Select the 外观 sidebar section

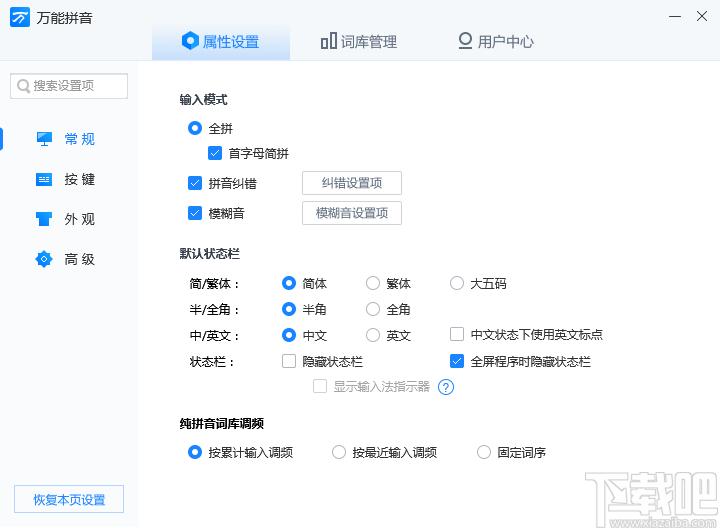(x=66, y=219)
